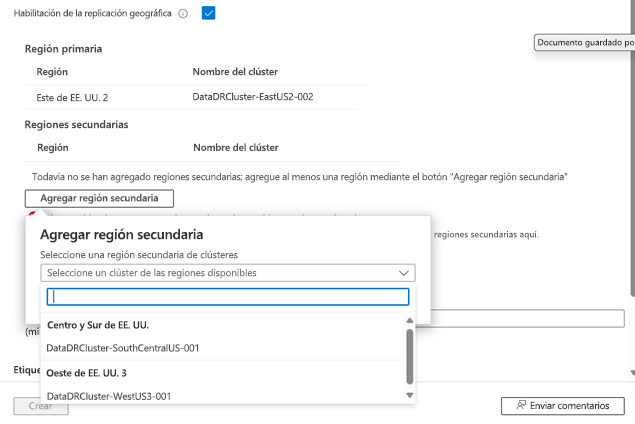
Task: Click the Agregar región secundaria button
Action: pyautogui.click(x=99, y=198)
